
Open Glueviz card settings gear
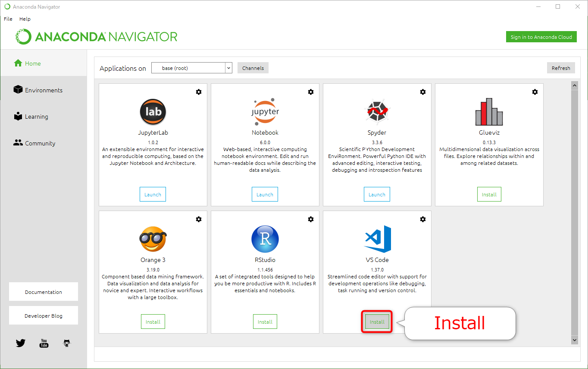(x=535, y=92)
